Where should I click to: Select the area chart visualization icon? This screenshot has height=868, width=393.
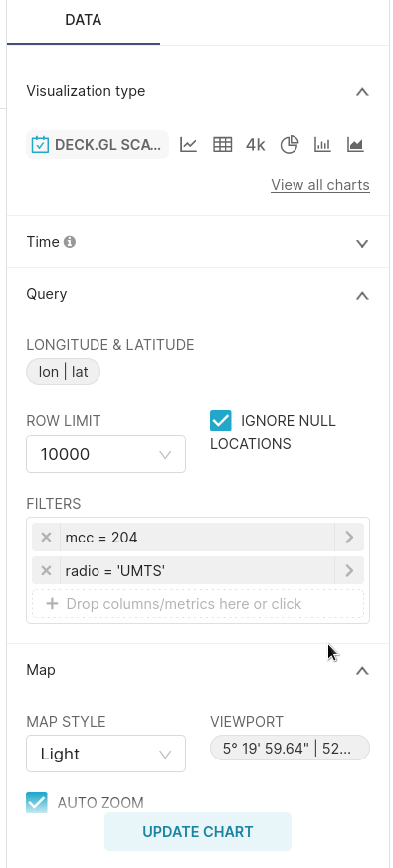tap(355, 145)
